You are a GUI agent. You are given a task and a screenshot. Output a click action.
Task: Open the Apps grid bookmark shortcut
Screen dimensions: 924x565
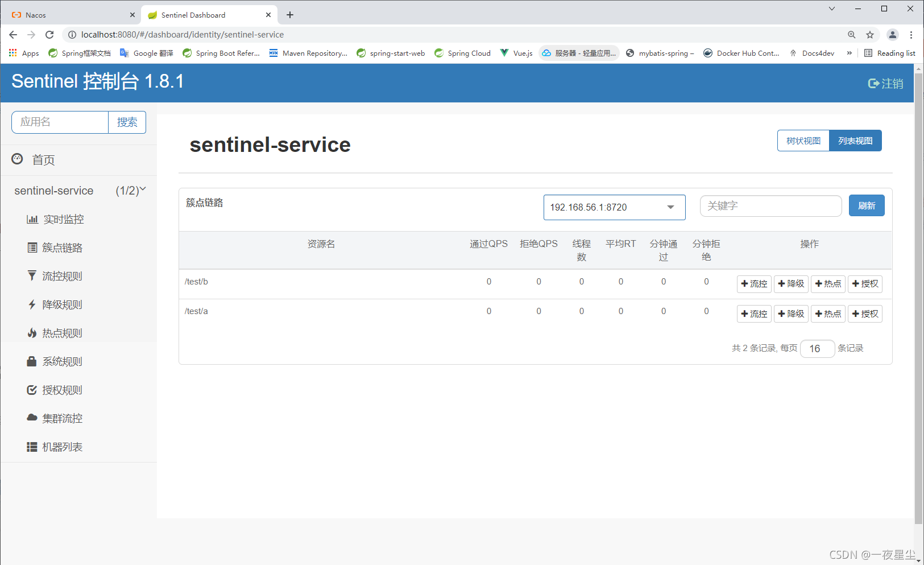(24, 53)
